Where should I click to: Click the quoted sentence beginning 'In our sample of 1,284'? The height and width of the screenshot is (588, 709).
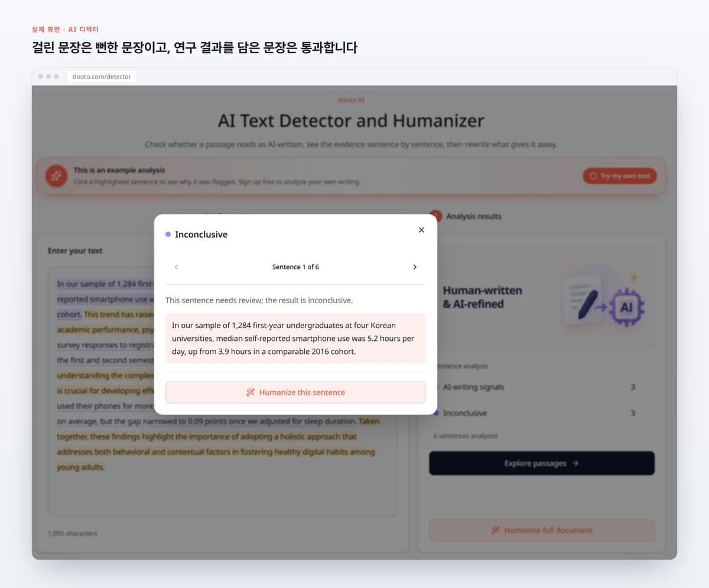pyautogui.click(x=295, y=338)
